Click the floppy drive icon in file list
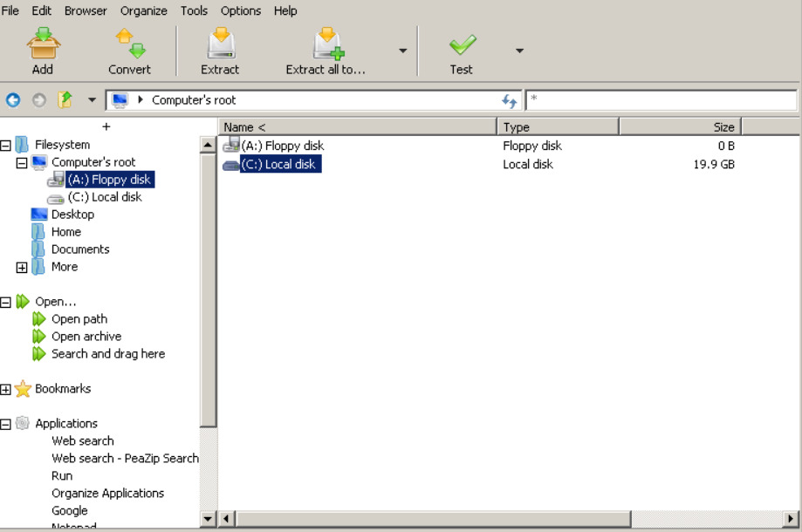Viewport: 802px width, 532px height. point(231,145)
